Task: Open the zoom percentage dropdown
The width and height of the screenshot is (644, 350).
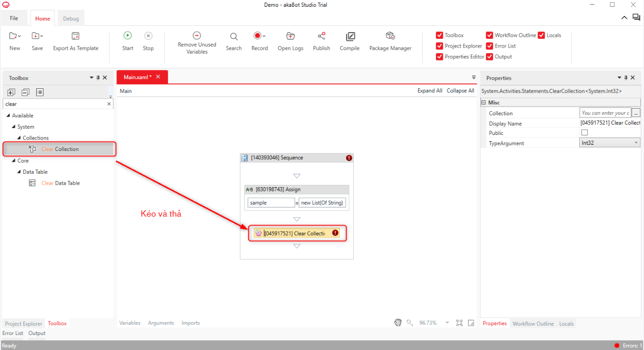Action: pos(447,323)
